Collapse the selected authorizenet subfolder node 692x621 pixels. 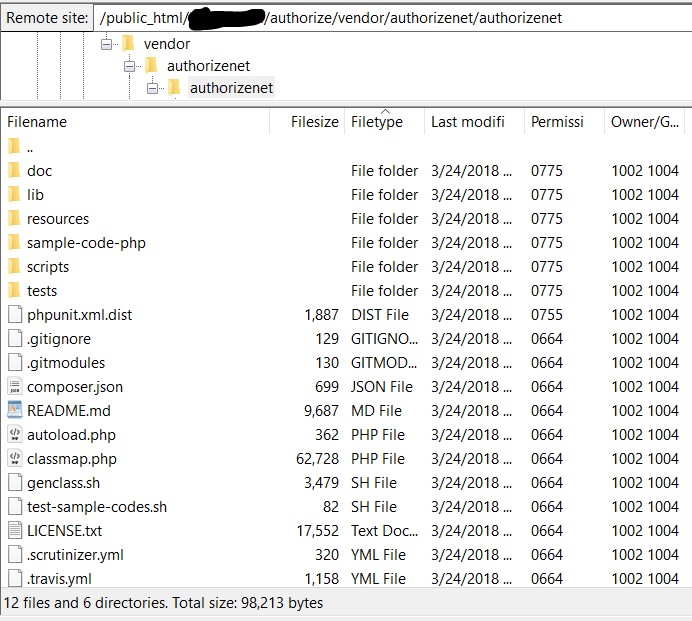[153, 88]
